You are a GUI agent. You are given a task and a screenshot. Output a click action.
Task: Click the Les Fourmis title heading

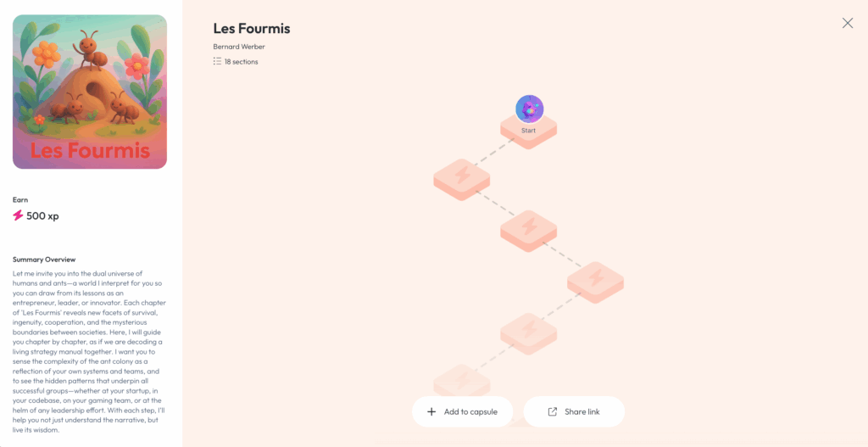coord(252,29)
